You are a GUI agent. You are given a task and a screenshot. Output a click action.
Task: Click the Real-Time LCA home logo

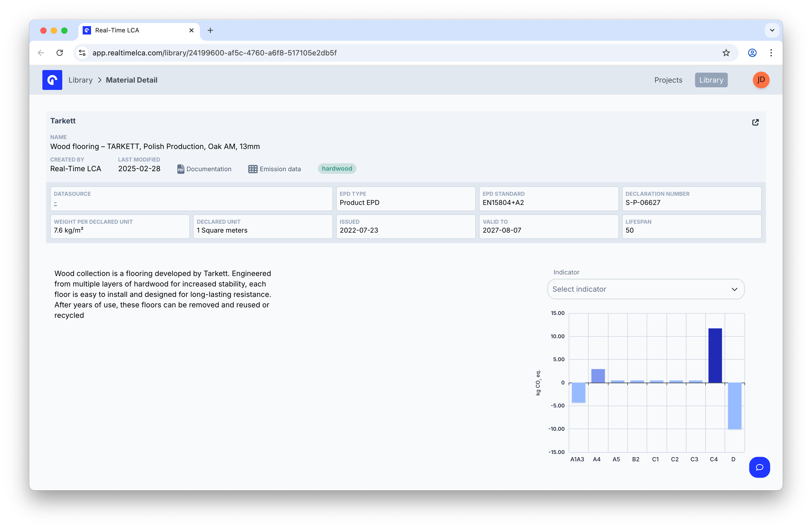click(52, 80)
